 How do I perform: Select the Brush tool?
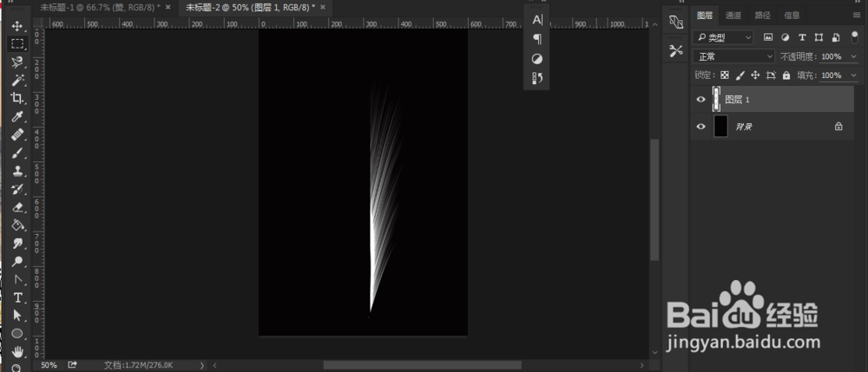[17, 153]
